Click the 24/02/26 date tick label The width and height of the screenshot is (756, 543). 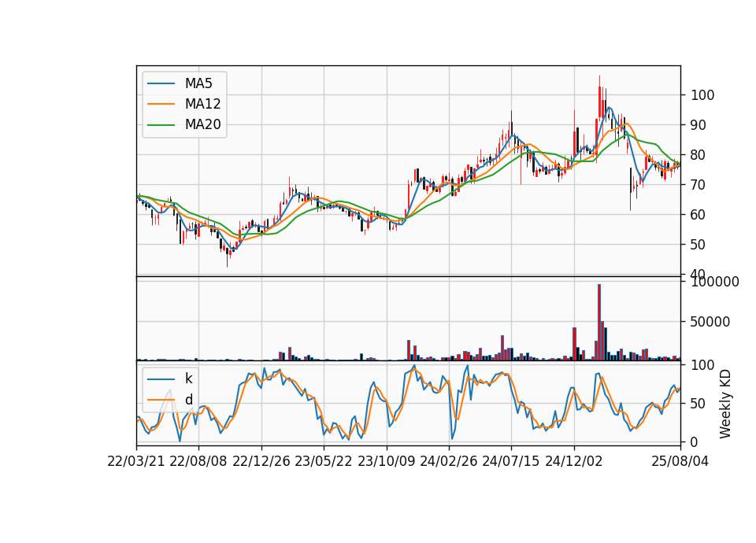coord(449,461)
